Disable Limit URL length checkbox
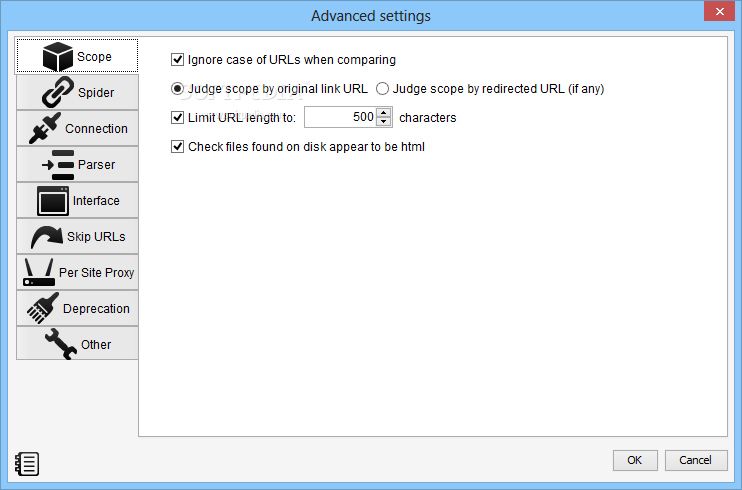742x490 pixels. pos(177,117)
